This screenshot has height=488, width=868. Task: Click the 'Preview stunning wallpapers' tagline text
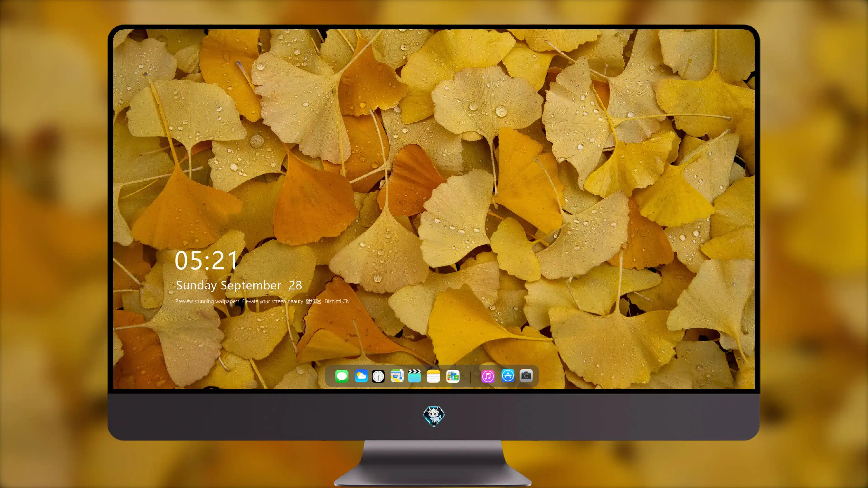point(262,301)
